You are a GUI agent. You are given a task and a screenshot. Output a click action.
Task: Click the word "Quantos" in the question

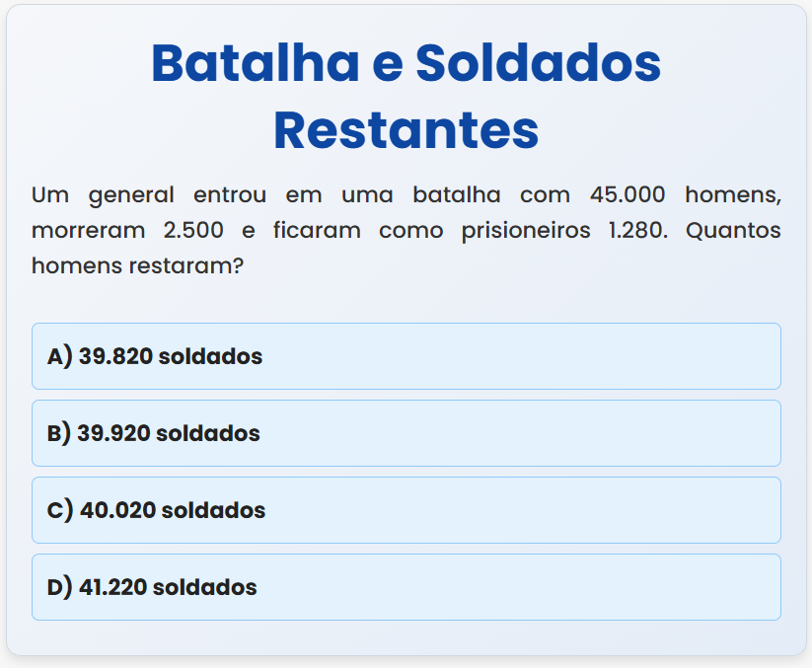(x=733, y=231)
